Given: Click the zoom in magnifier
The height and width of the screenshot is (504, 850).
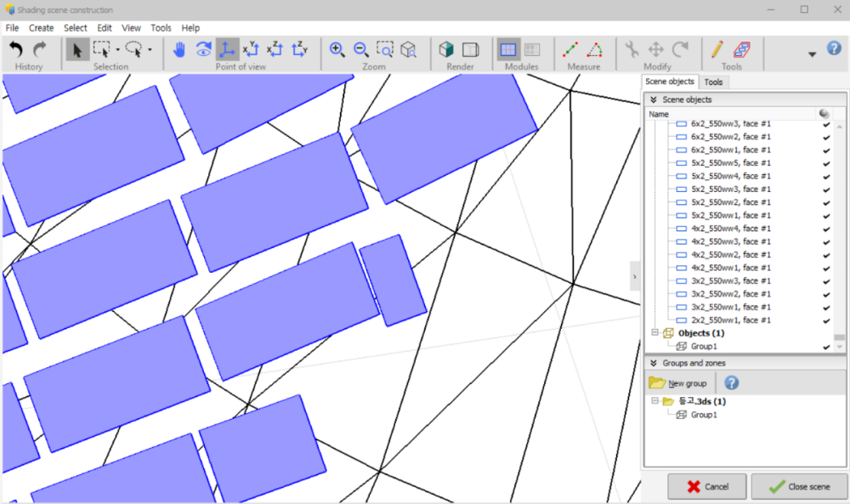Looking at the screenshot, I should tap(337, 50).
